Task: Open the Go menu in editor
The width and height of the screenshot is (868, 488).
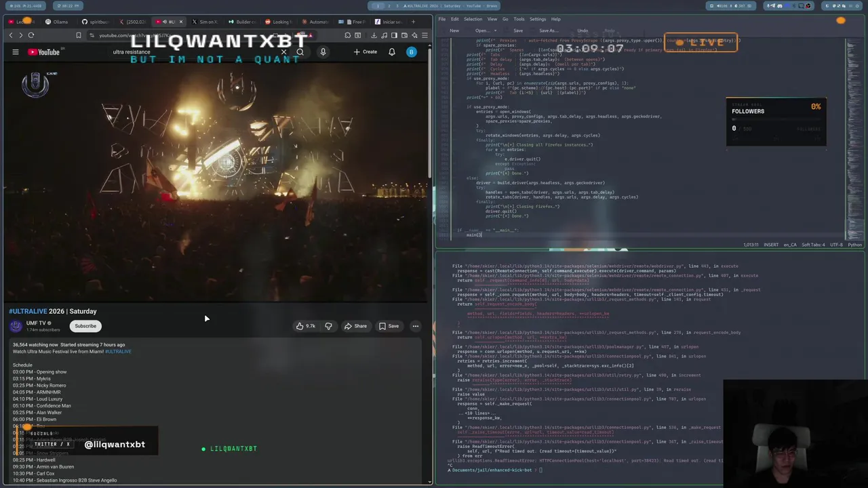Action: (505, 19)
